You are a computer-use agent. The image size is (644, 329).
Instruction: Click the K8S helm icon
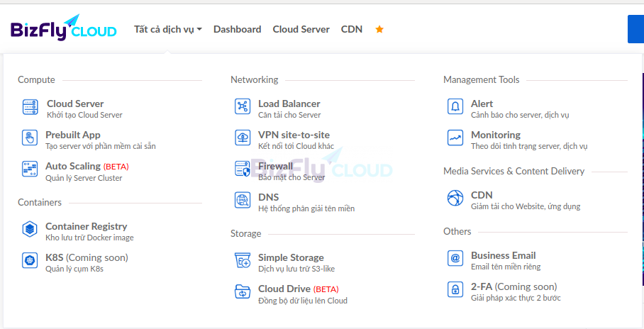[30, 260]
